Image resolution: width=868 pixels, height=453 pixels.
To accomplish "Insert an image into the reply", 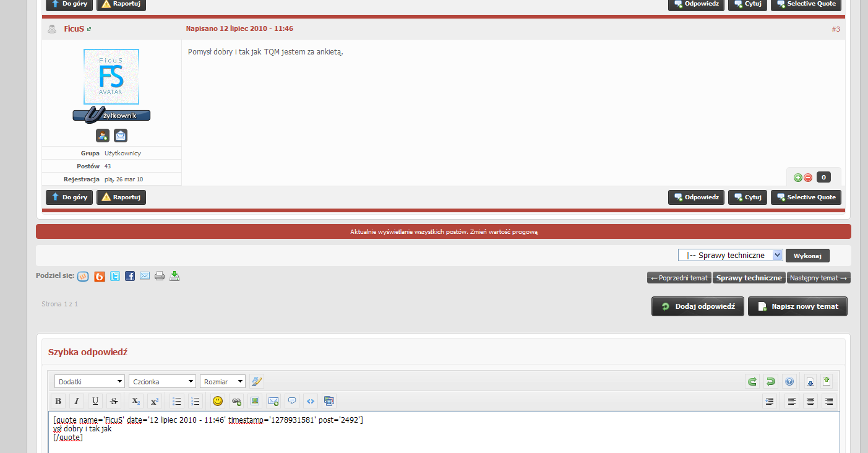I will [254, 401].
